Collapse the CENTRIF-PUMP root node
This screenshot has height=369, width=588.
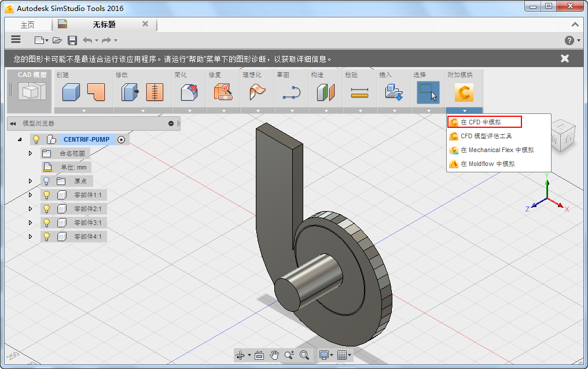pyautogui.click(x=20, y=139)
